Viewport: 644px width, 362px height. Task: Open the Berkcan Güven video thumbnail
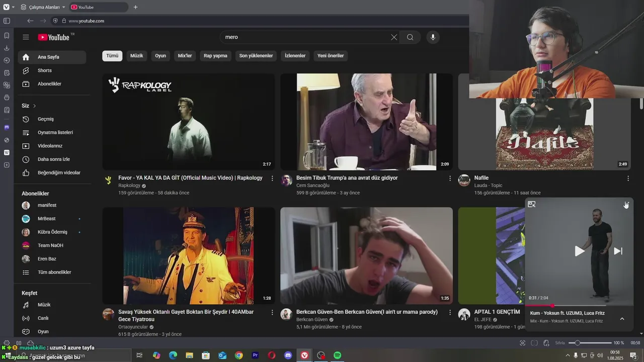point(366,255)
